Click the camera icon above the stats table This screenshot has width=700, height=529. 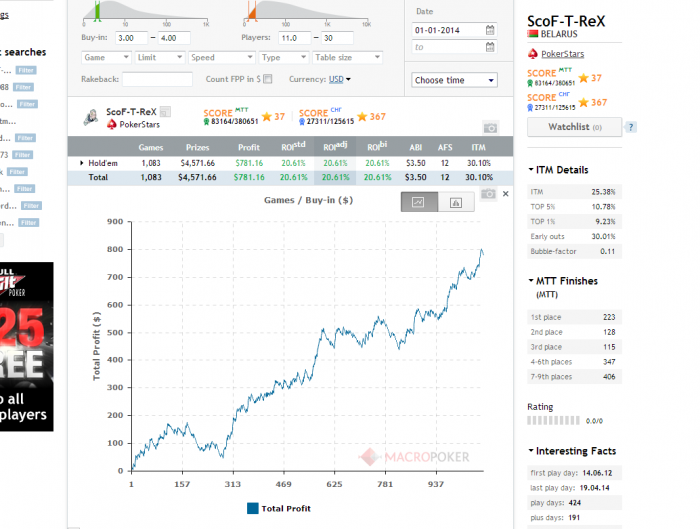coord(490,128)
